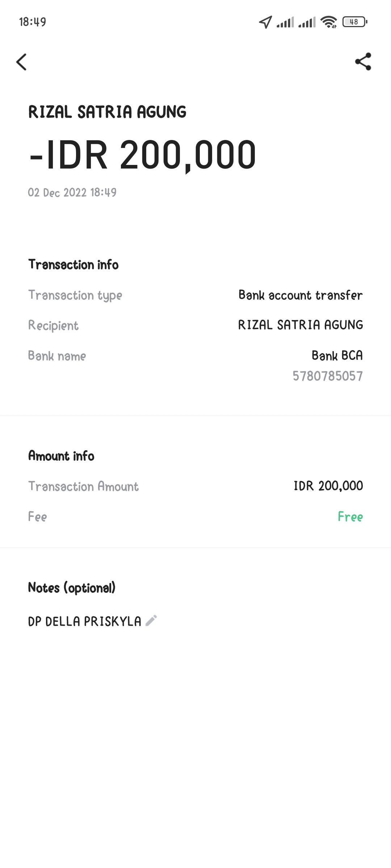
Task: Select account number 5780785057
Action: [328, 376]
